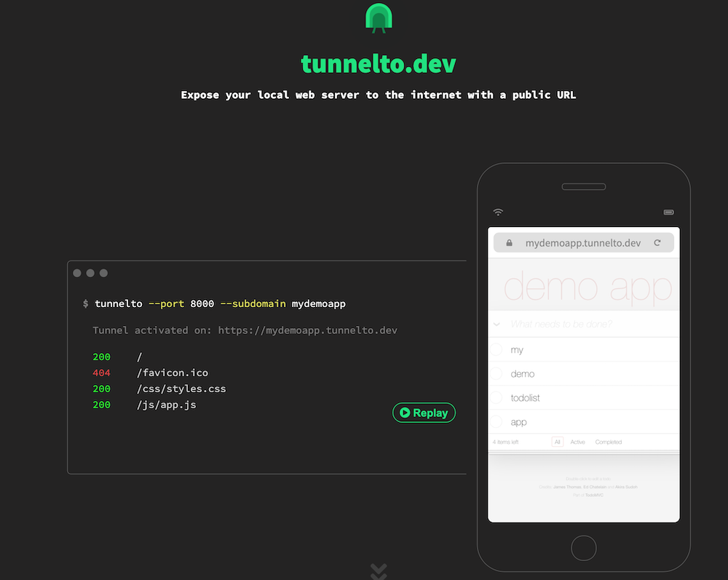Screen dimensions: 728x580
Task: Click the 'Expose your local web server' tagline
Action: pos(379,95)
